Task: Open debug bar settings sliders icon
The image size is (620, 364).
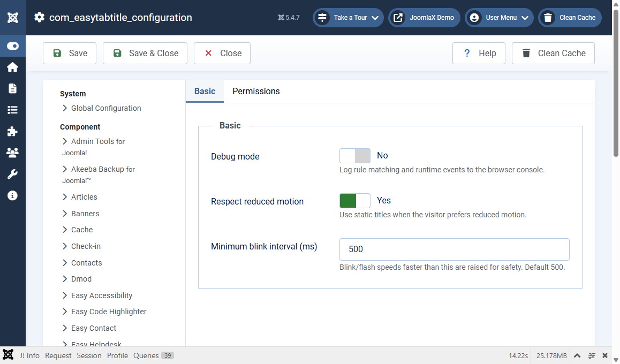Action: pos(592,355)
